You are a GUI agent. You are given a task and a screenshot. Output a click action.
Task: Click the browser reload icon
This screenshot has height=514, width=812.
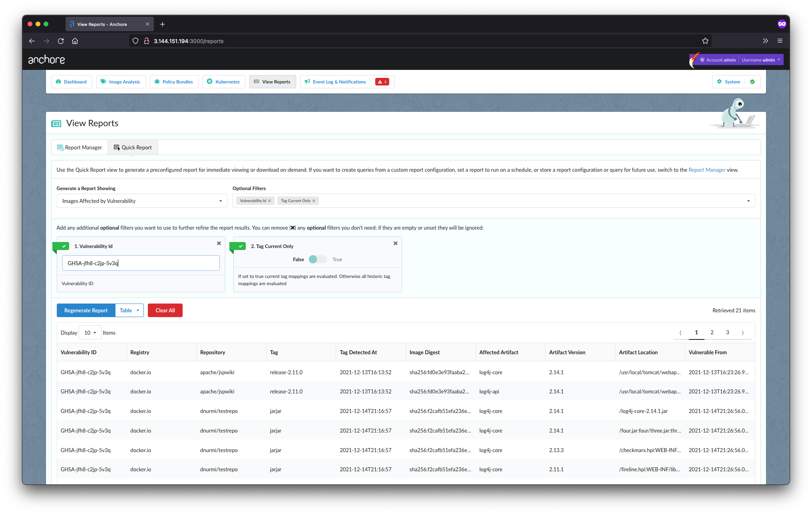(x=61, y=41)
